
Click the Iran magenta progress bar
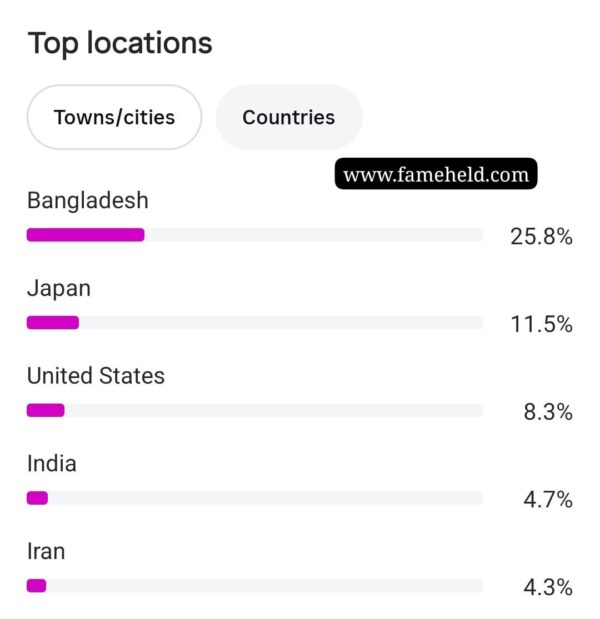[37, 585]
